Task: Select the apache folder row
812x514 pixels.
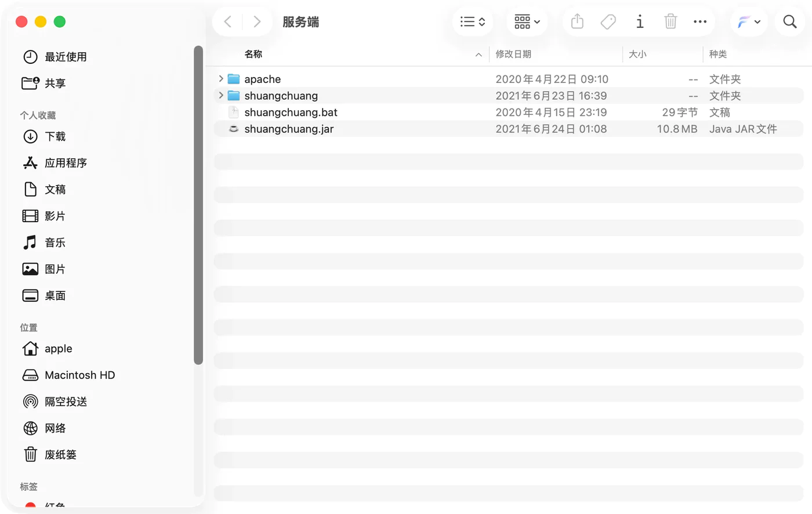Action: point(509,79)
